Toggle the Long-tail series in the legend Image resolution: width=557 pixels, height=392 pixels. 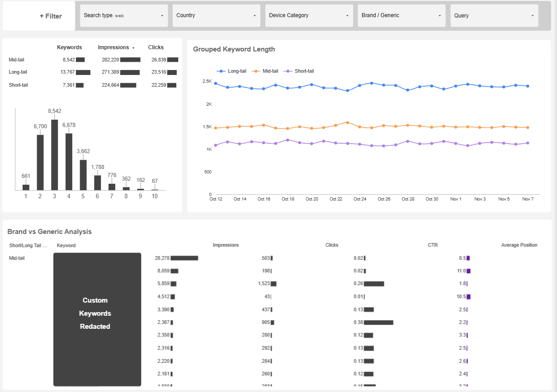[x=232, y=71]
